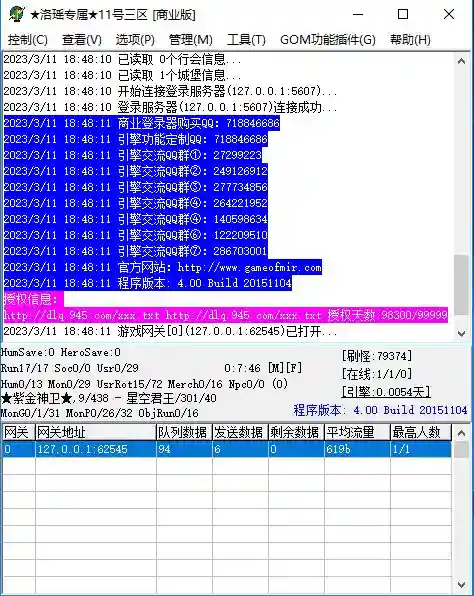Click the log line 开始连接登录服务器

click(170, 91)
